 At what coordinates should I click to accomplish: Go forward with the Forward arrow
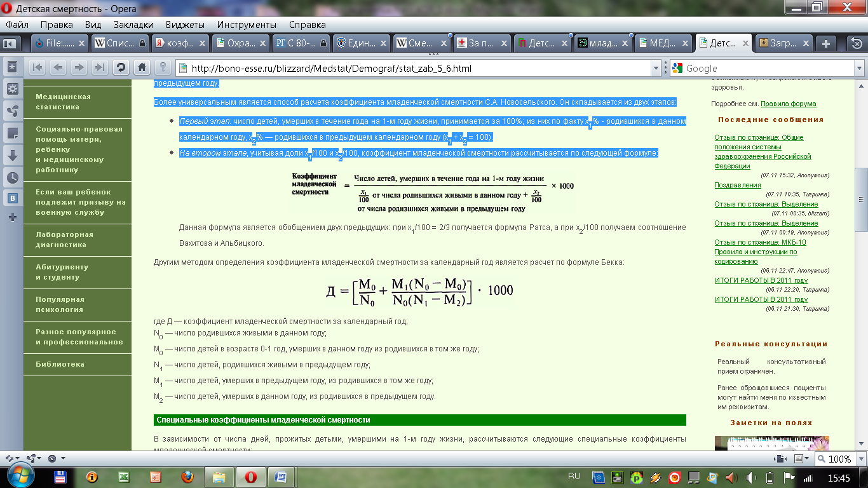pos(79,67)
